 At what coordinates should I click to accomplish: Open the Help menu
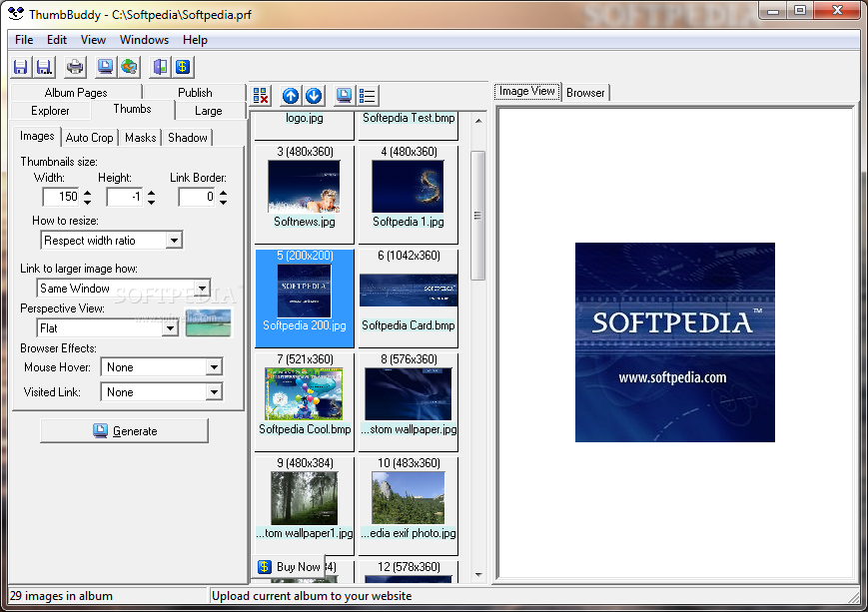point(195,40)
